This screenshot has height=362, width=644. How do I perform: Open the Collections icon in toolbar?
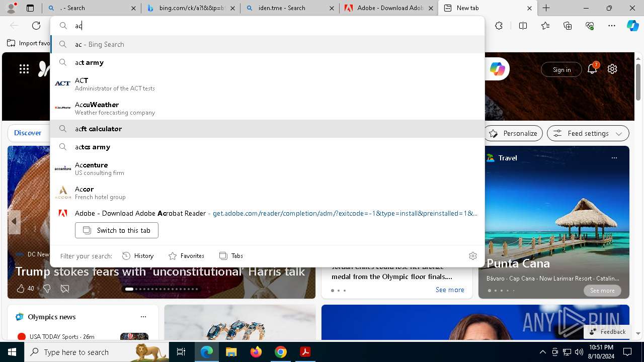tap(568, 26)
